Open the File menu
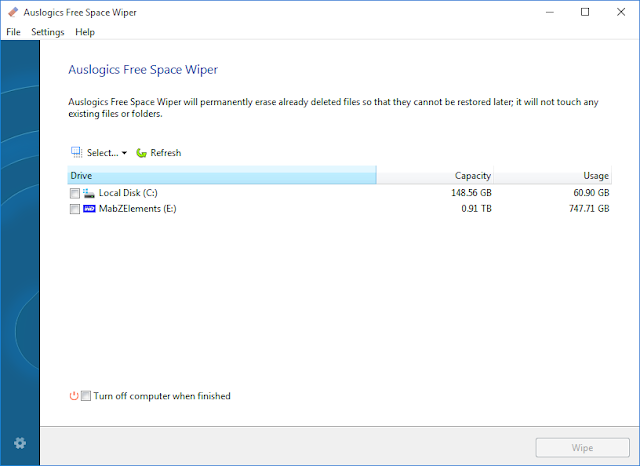Viewport: 640px width, 466px height. tap(13, 32)
